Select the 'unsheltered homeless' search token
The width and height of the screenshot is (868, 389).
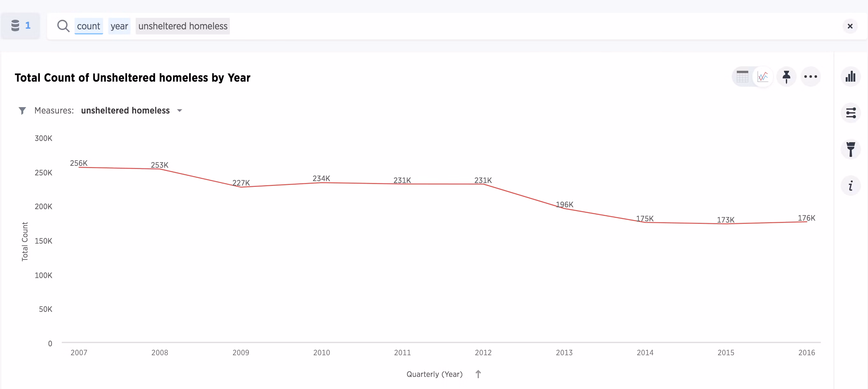(183, 26)
